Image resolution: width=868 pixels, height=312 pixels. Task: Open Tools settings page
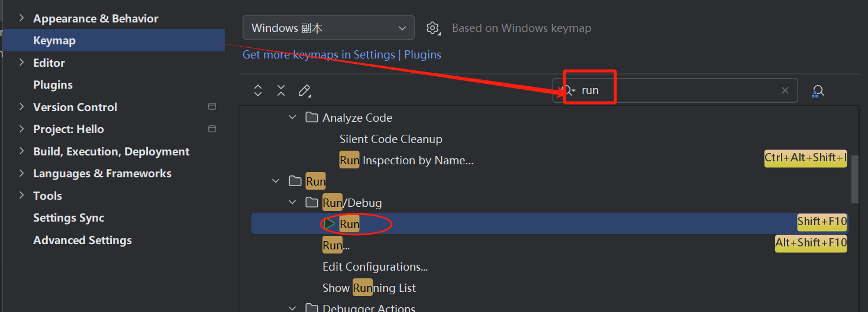pyautogui.click(x=47, y=196)
